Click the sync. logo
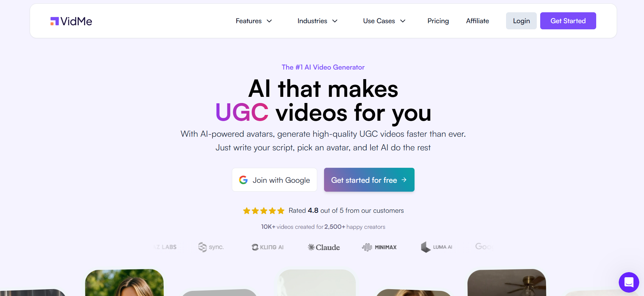644x296 pixels. pyautogui.click(x=211, y=247)
